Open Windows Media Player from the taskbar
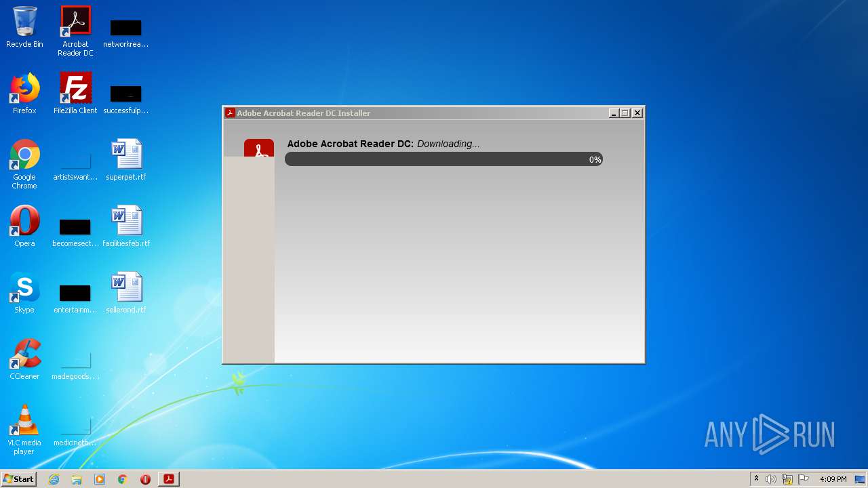Screen dimensions: 868x488 (100, 479)
